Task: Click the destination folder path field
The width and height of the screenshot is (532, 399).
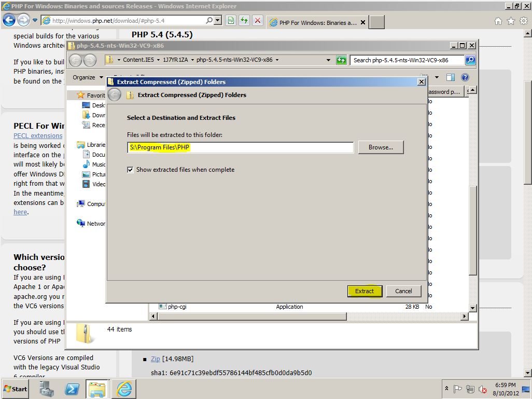Action: 240,147
